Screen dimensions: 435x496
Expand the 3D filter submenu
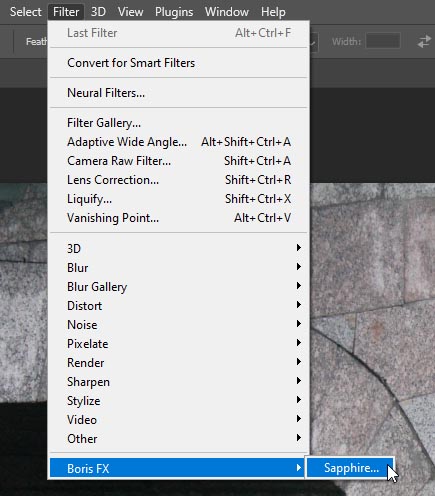(179, 249)
